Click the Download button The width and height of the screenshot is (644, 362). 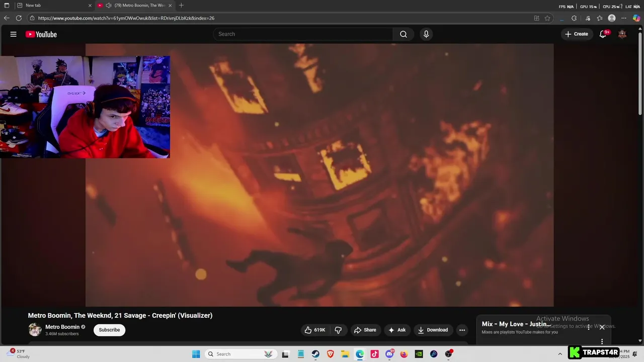pyautogui.click(x=433, y=330)
